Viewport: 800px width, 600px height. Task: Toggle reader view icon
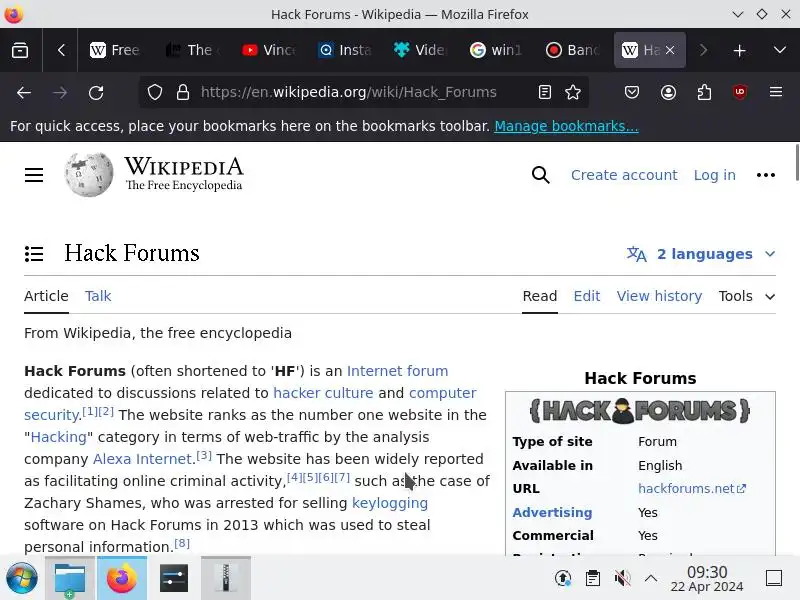(x=544, y=92)
